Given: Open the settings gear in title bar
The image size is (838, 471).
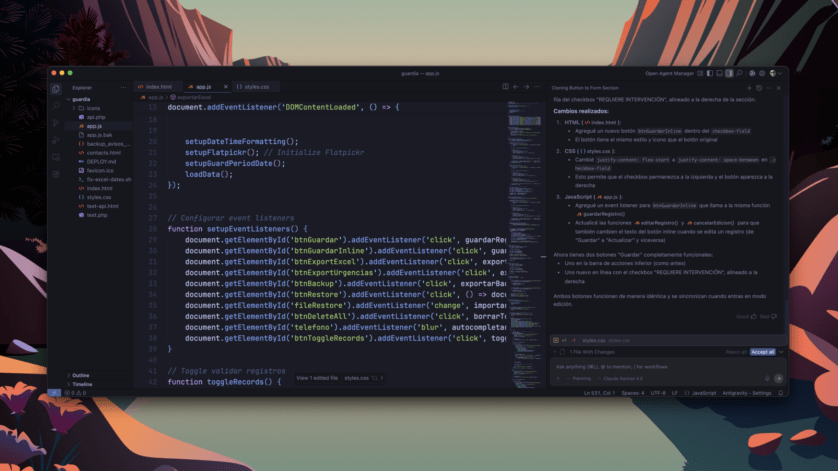Looking at the screenshot, I should 762,73.
